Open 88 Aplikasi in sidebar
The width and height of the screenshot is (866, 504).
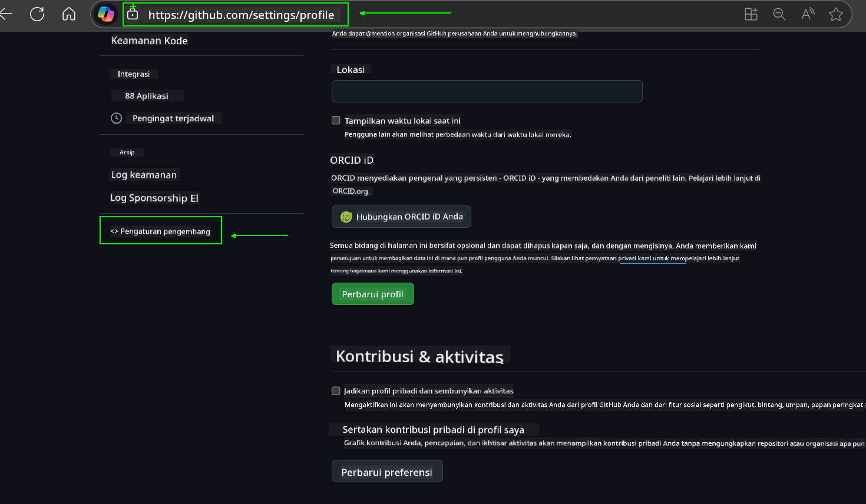click(x=147, y=96)
